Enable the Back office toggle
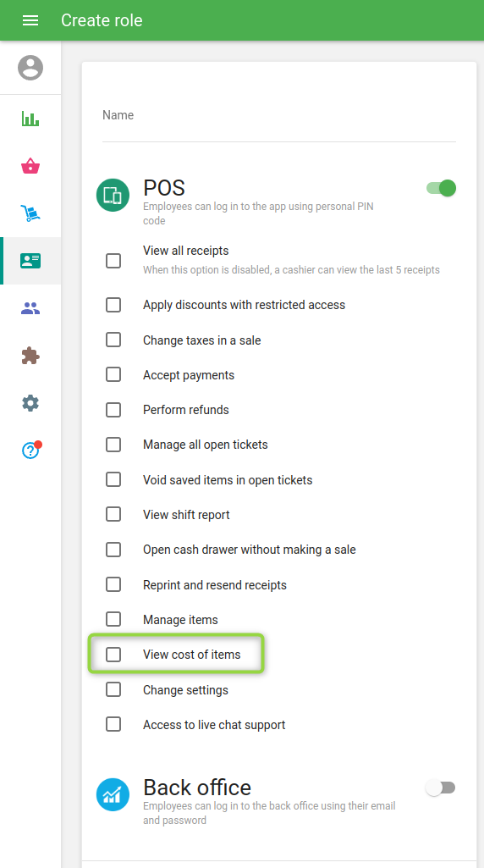 click(441, 788)
